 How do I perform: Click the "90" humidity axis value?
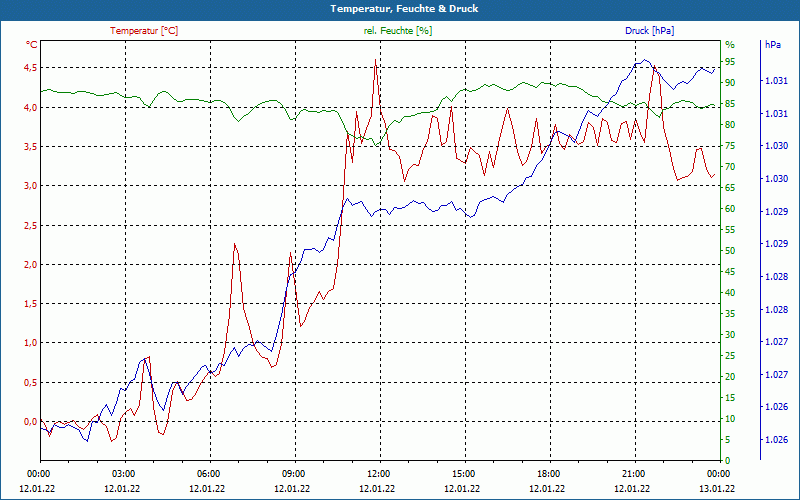(730, 82)
